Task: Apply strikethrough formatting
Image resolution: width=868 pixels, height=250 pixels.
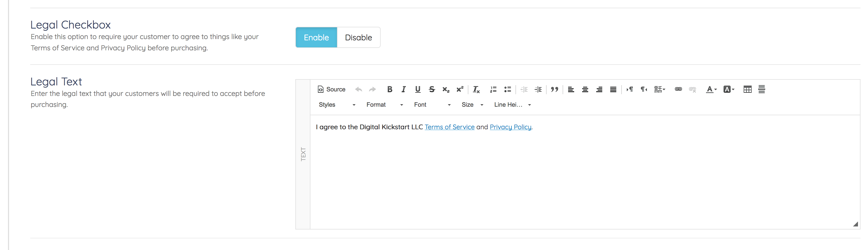Action: coord(432,89)
